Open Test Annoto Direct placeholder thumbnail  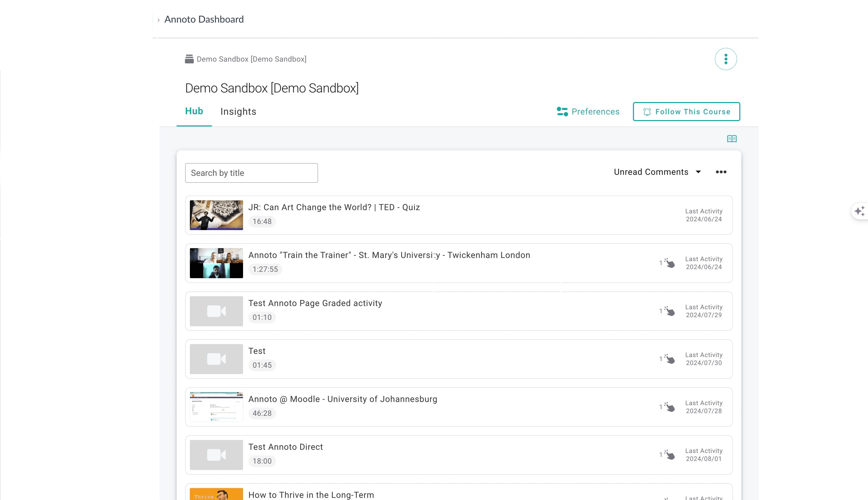[216, 455]
